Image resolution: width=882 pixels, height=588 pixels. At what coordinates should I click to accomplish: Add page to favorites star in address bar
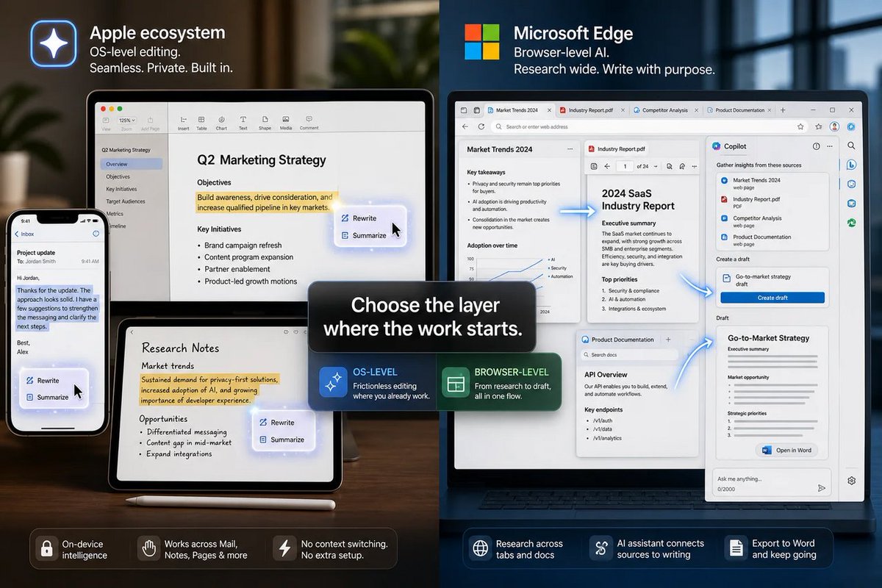(x=800, y=126)
